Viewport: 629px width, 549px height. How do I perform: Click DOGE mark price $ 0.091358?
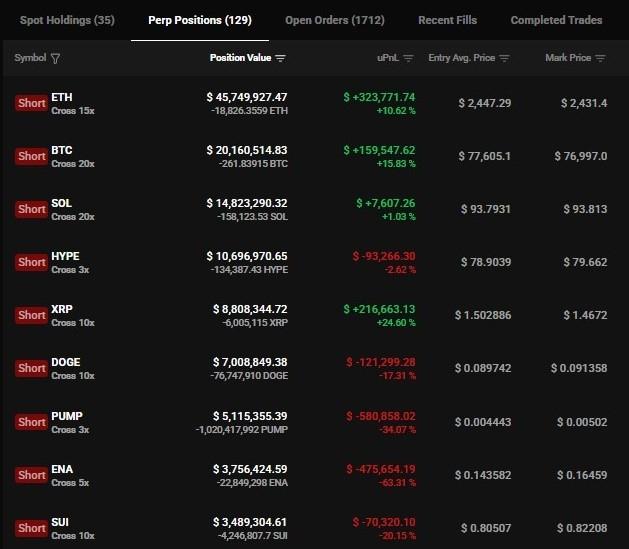(579, 368)
